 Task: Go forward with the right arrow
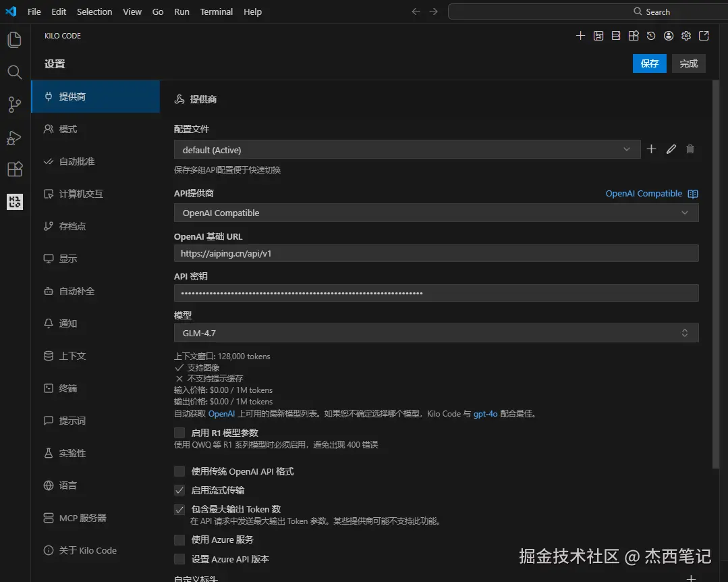[x=433, y=11]
